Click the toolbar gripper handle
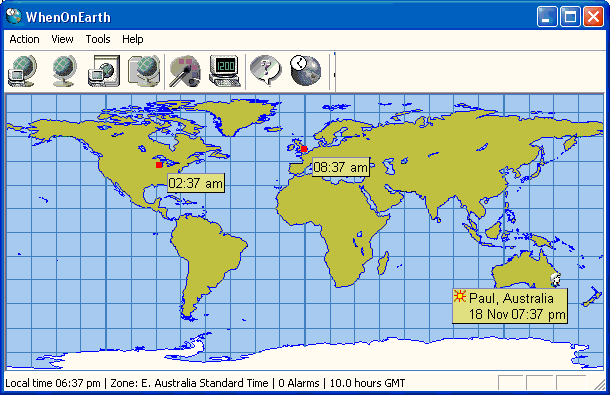610x395 pixels. 334,72
